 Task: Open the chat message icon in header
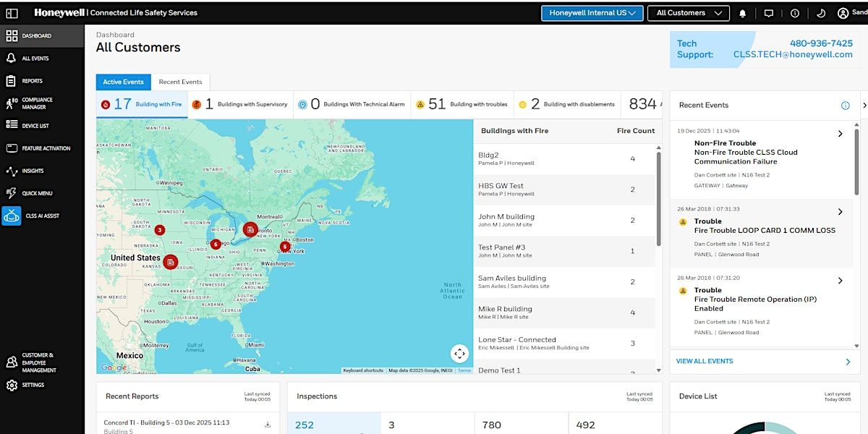[x=769, y=13]
